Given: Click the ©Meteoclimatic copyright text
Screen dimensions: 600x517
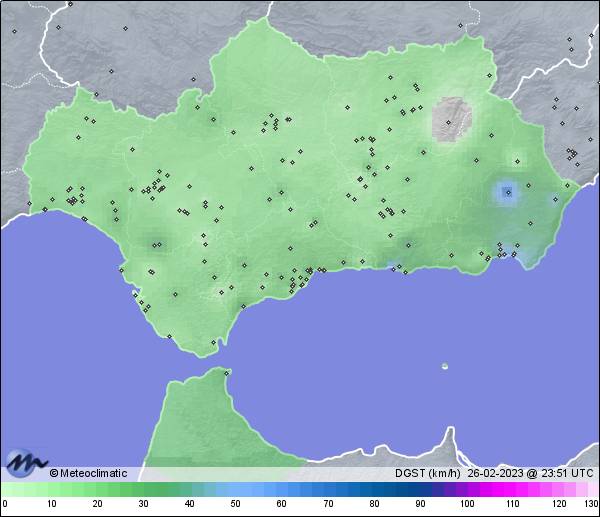Looking at the screenshot, I should (x=88, y=473).
